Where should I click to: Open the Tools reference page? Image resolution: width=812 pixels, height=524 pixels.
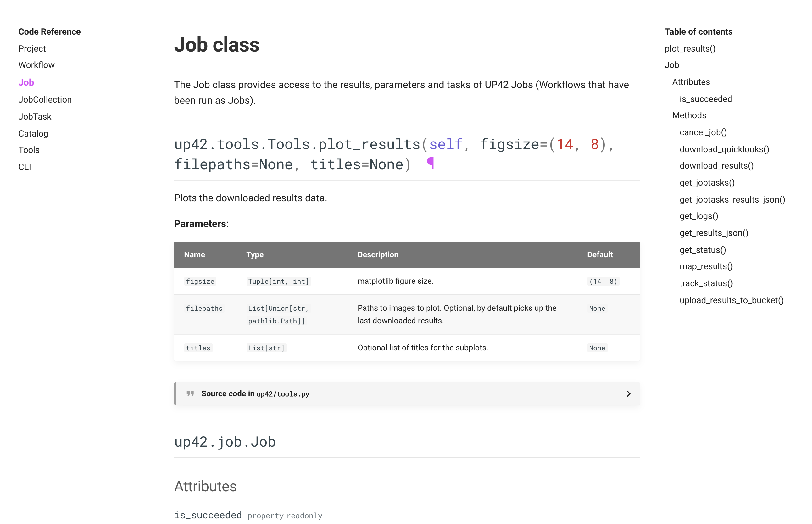(x=29, y=150)
